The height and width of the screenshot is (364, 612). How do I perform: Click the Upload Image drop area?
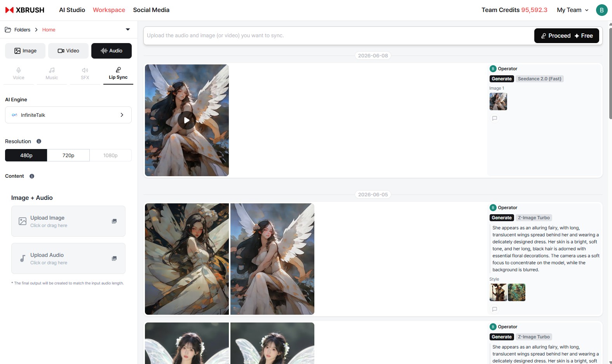pos(68,221)
